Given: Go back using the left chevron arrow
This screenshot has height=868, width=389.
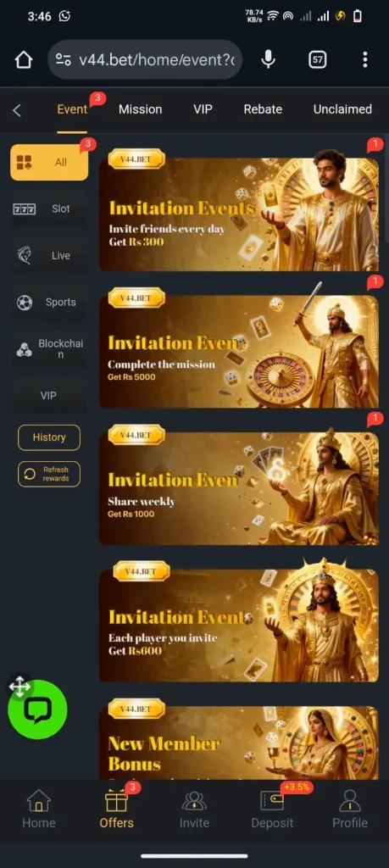Looking at the screenshot, I should point(17,110).
